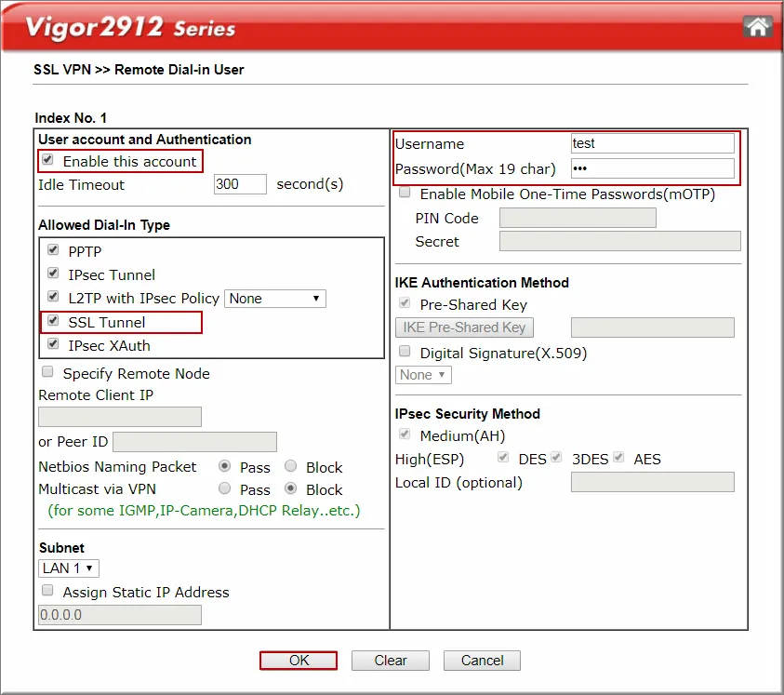Open the Subnet LAN 1 dropdown
Image resolution: width=784 pixels, height=695 pixels.
click(x=68, y=568)
